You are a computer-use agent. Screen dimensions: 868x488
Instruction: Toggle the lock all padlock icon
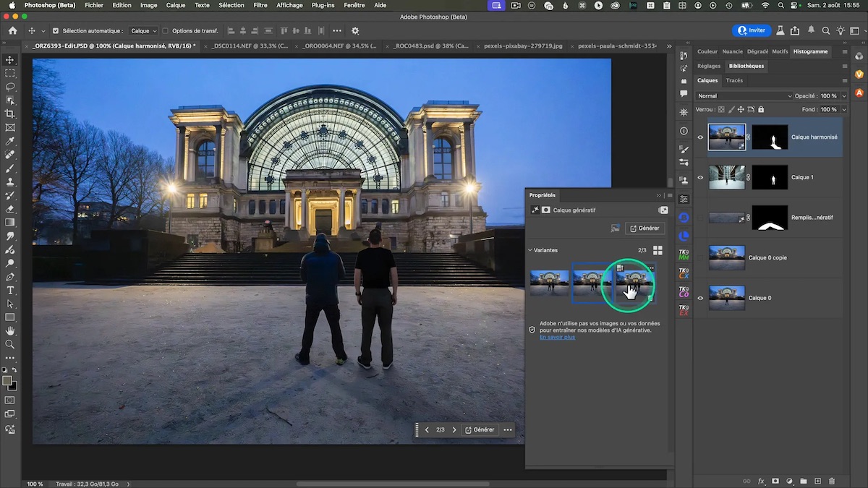[x=760, y=109]
